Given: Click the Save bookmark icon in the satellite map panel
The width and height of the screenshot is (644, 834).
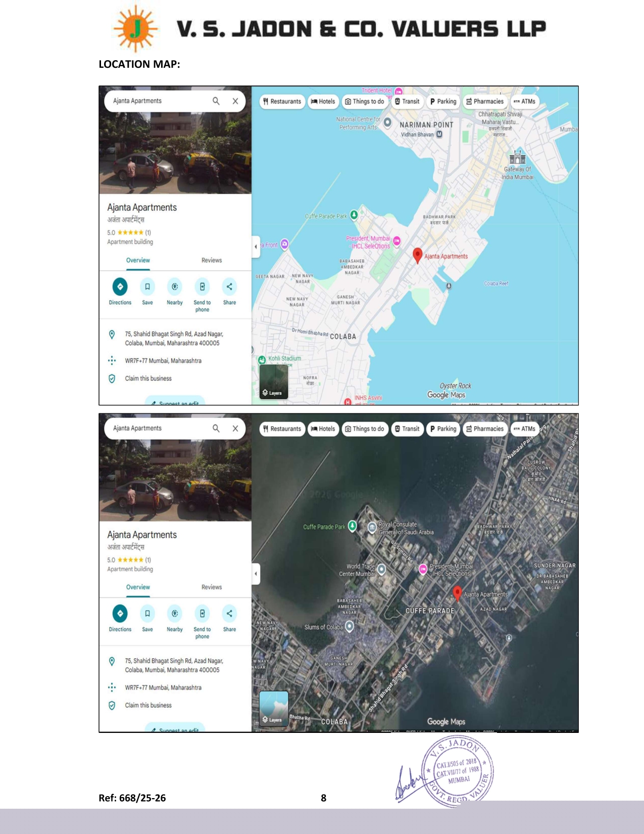Looking at the screenshot, I should coord(147,614).
